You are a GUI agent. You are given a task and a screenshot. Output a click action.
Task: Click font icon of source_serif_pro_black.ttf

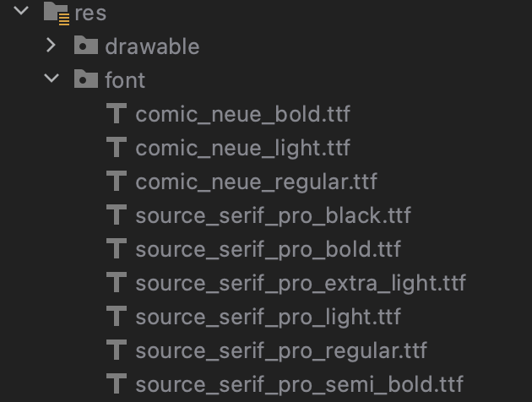click(117, 215)
